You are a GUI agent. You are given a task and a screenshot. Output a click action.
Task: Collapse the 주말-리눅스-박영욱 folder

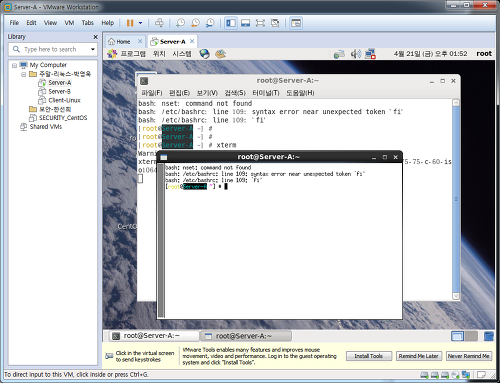coord(23,74)
